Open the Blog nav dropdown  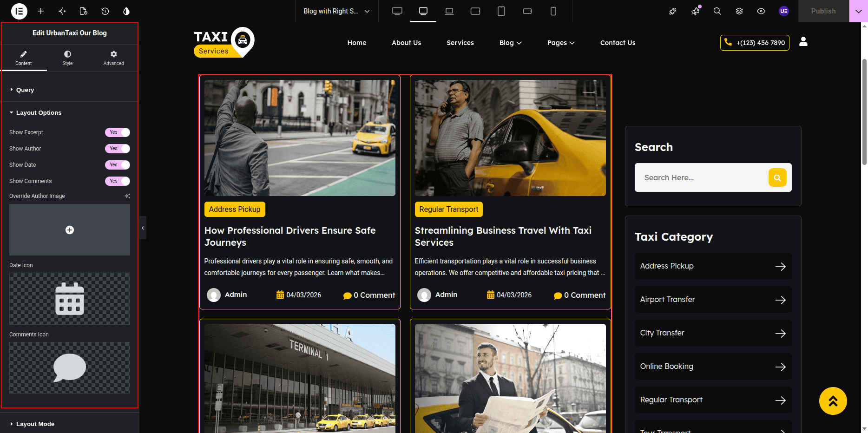click(510, 43)
